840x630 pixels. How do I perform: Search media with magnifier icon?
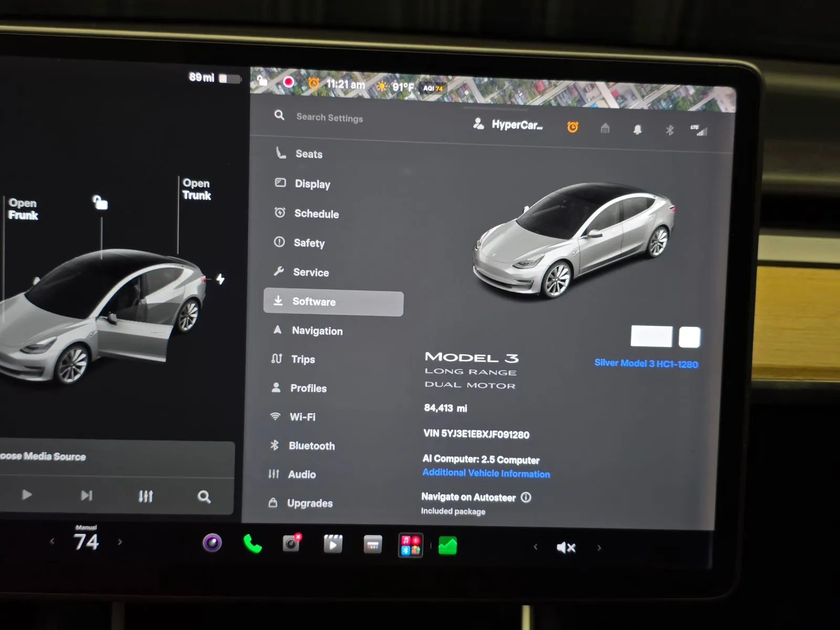tap(204, 497)
